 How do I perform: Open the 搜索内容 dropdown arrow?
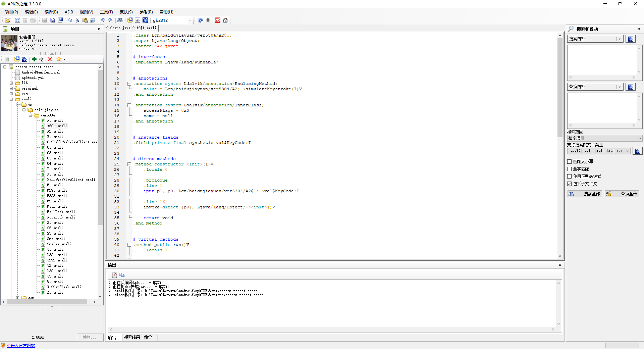pos(620,39)
